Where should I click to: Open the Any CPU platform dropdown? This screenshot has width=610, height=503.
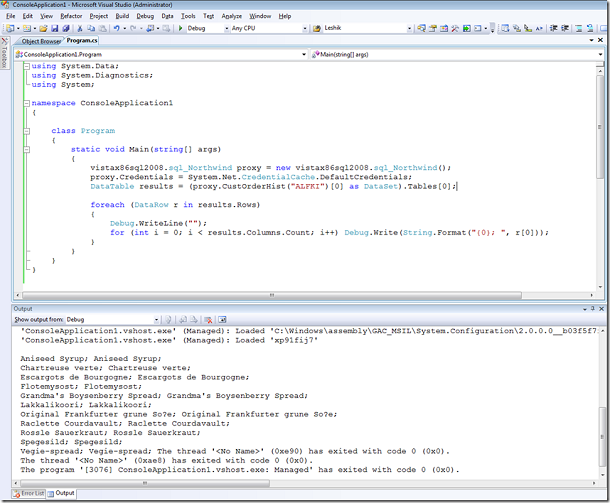305,28
